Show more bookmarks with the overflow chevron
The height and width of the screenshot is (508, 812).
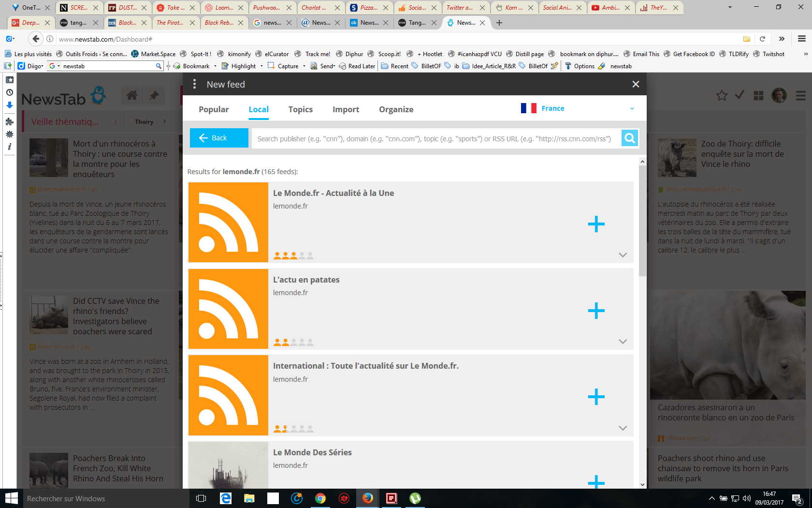tap(805, 54)
